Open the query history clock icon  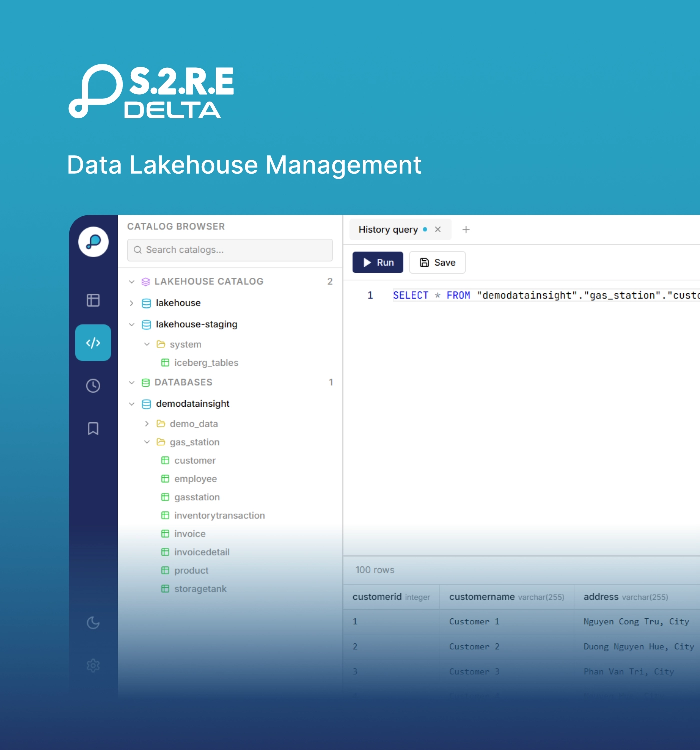tap(93, 386)
